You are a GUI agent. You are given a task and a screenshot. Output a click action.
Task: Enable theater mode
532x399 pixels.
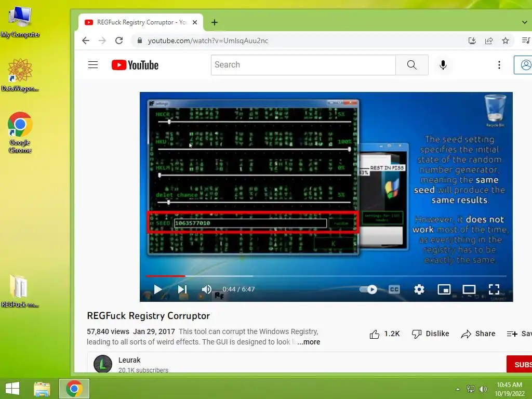coord(469,289)
